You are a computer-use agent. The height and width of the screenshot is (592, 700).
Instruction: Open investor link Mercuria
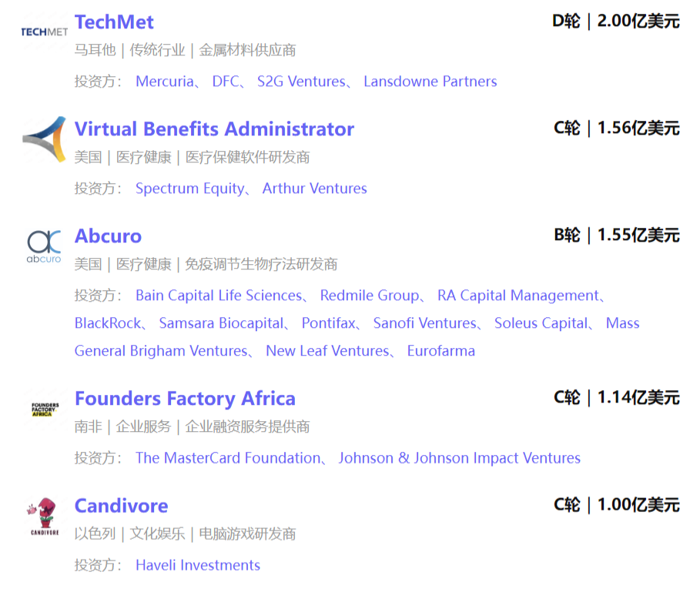[x=165, y=81]
